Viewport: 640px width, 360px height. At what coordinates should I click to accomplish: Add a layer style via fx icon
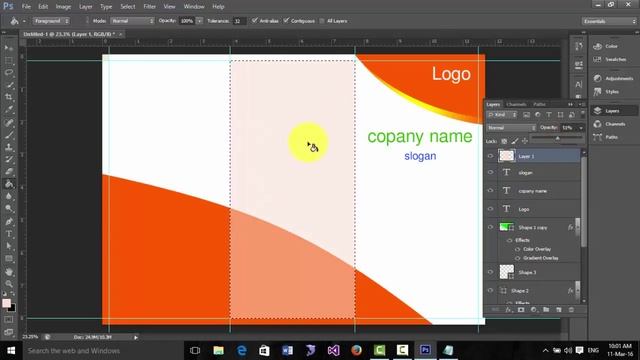pyautogui.click(x=508, y=310)
